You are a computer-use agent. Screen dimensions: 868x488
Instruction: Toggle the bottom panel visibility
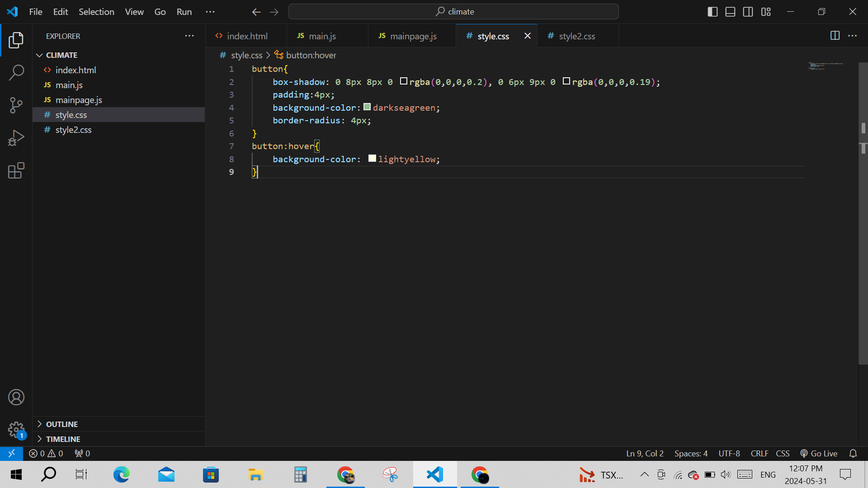[x=730, y=12]
